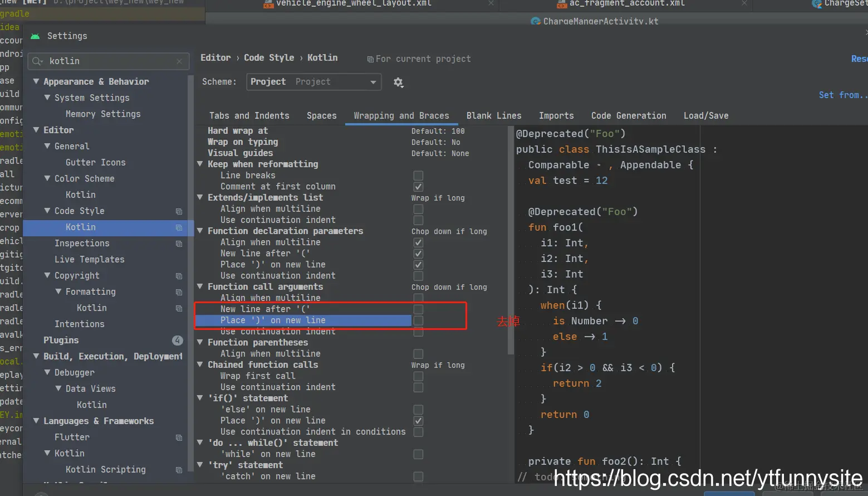Toggle Comment at first column checkbox
868x496 pixels.
(418, 187)
